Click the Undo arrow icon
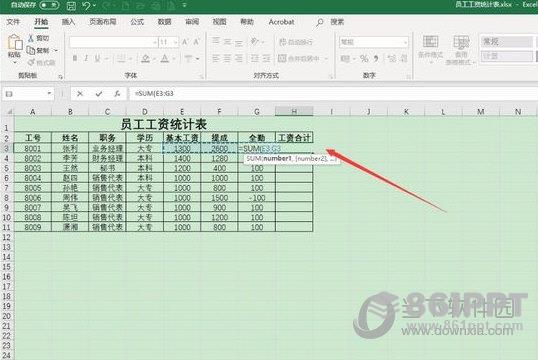The height and width of the screenshot is (360, 538). [x=87, y=5]
